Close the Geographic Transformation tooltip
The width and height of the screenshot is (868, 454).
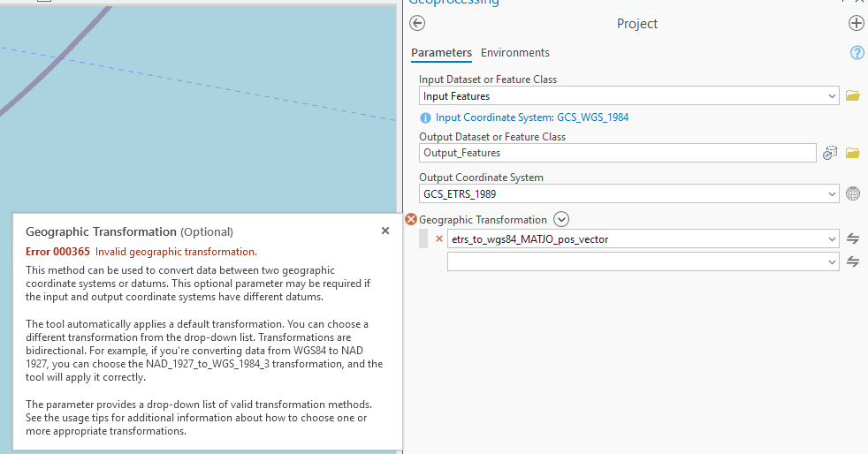pos(385,231)
